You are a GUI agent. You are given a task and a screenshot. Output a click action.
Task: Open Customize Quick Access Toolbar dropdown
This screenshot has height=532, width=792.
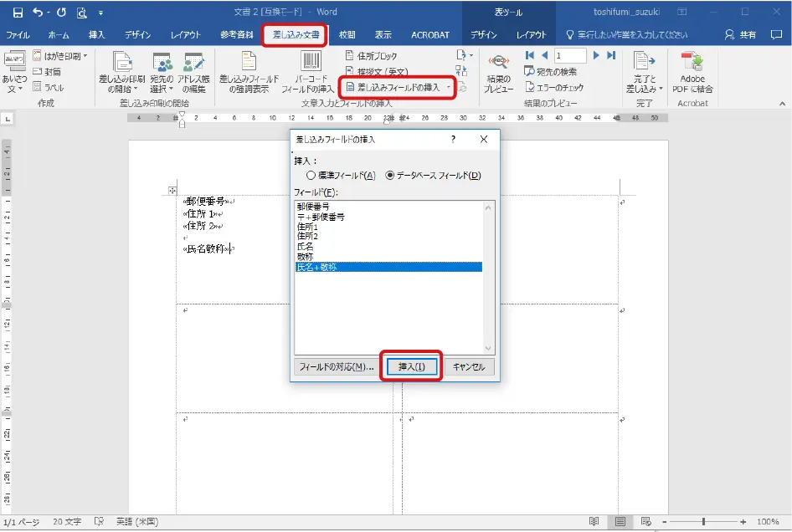(100, 13)
